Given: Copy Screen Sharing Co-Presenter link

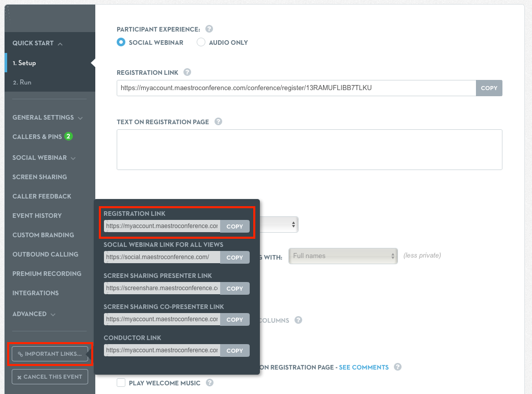Looking at the screenshot, I should click(235, 319).
